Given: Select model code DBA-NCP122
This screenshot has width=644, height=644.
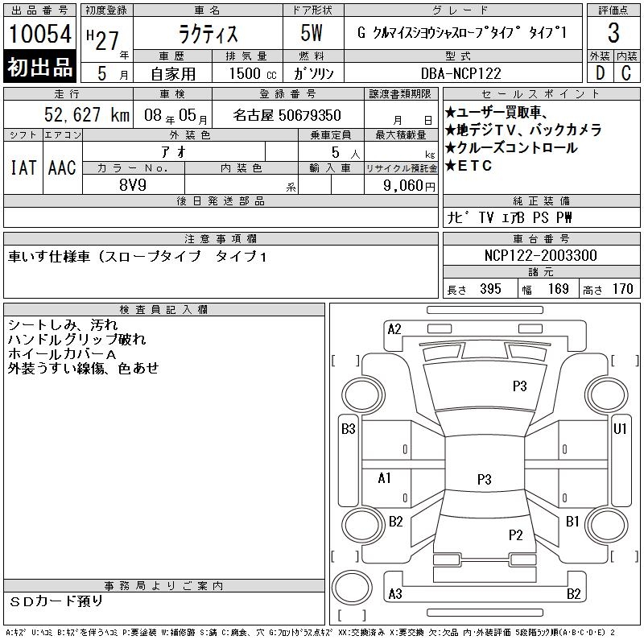Looking at the screenshot, I should click(460, 73).
